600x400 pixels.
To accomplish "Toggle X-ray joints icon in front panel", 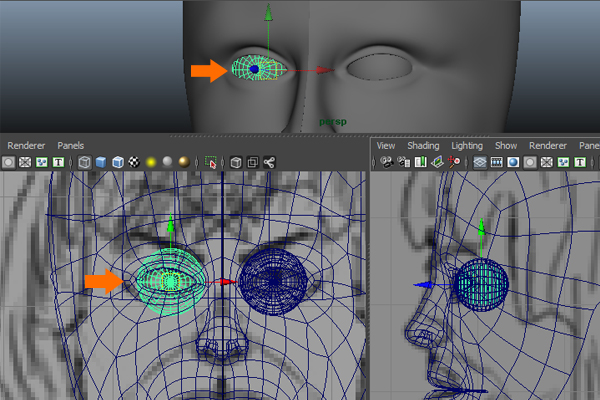I will (x=270, y=162).
